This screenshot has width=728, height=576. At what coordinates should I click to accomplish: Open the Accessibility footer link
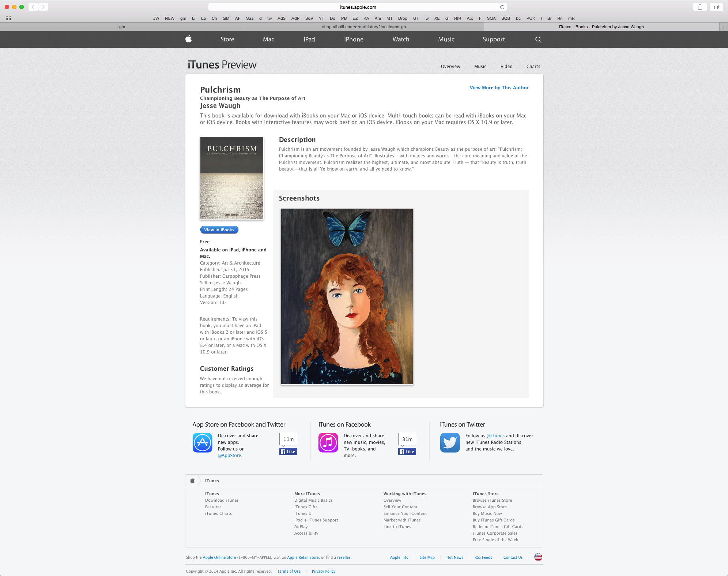point(306,534)
